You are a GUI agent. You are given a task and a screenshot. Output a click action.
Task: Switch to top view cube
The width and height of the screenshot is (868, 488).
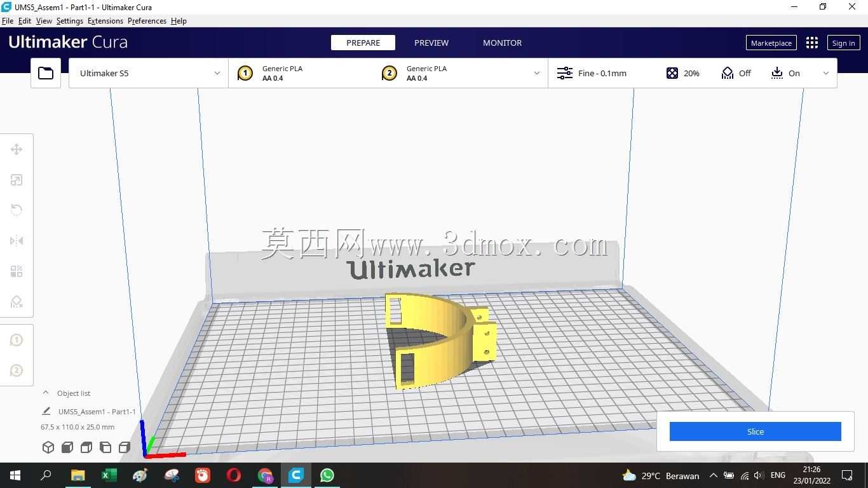[86, 447]
